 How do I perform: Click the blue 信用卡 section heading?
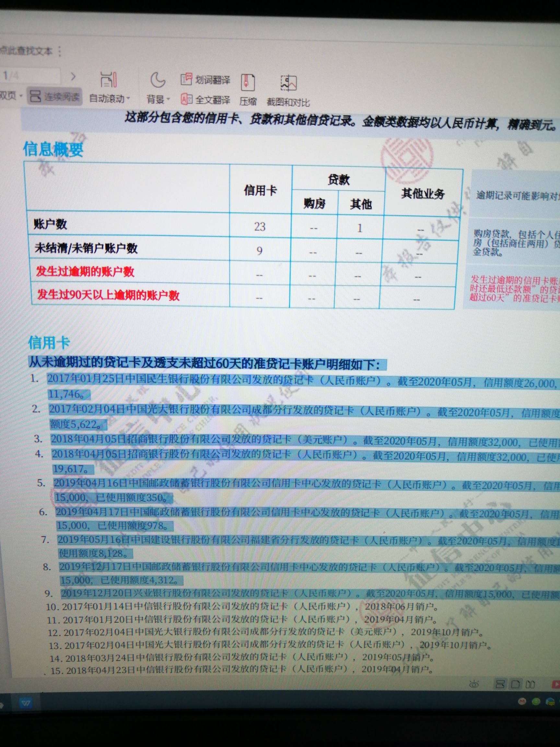click(49, 342)
